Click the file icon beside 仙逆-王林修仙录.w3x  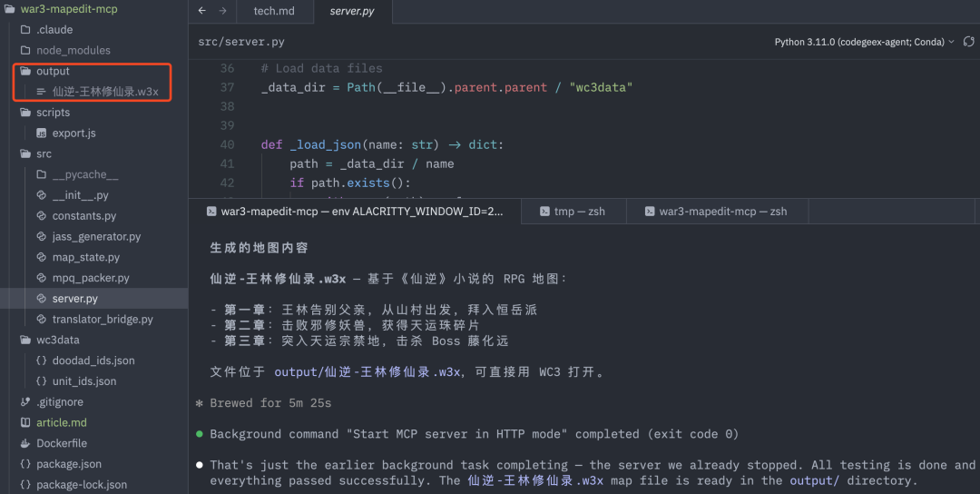pyautogui.click(x=41, y=92)
